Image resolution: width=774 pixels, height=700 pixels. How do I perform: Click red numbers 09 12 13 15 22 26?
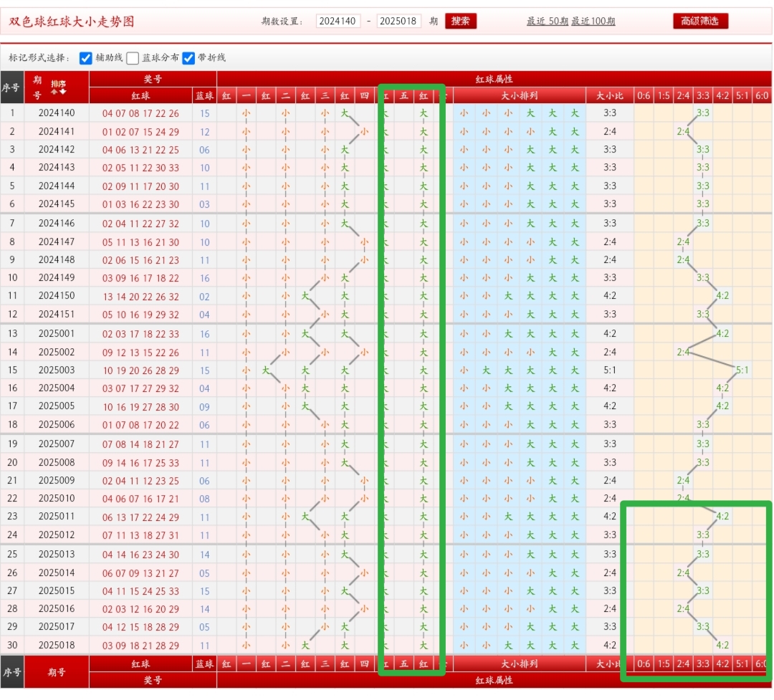click(x=140, y=353)
